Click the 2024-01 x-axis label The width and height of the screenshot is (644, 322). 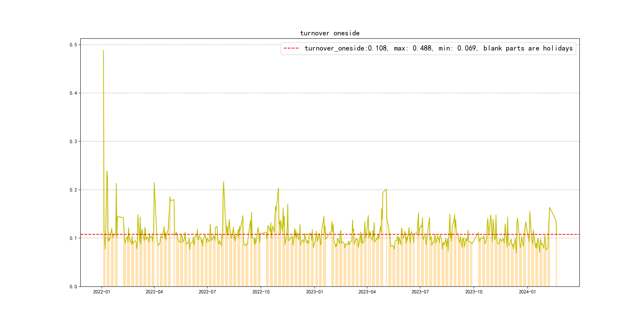tap(527, 292)
